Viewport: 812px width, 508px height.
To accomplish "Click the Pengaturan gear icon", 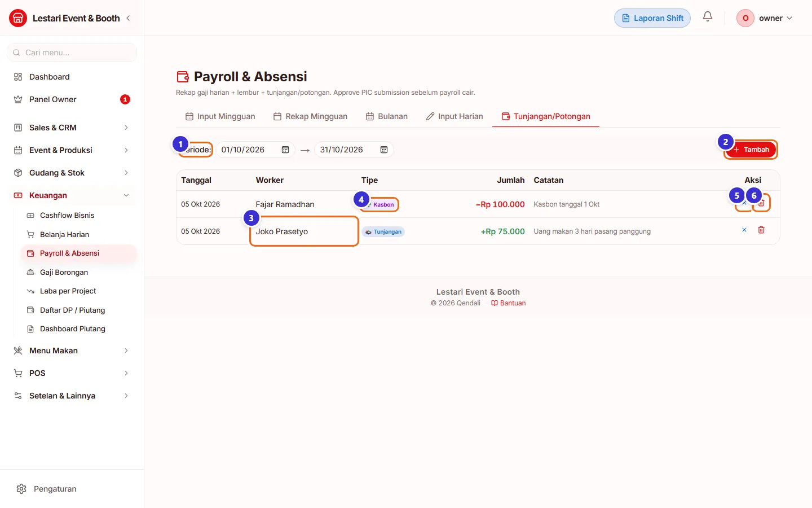I will [x=21, y=489].
